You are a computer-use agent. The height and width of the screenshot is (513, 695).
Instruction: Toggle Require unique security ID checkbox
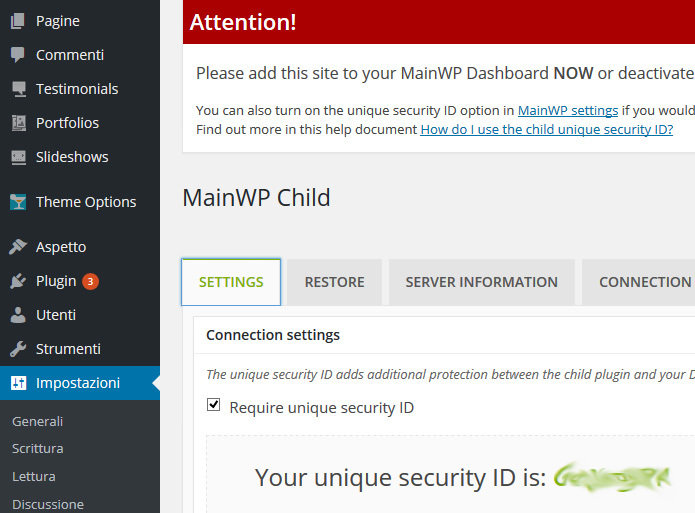(x=214, y=404)
